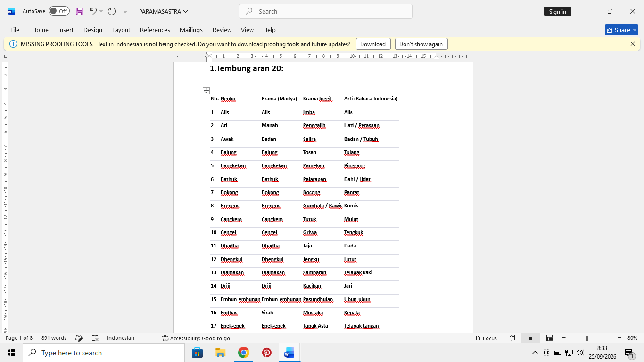Open the References tab
The width and height of the screenshot is (644, 362).
click(x=155, y=30)
